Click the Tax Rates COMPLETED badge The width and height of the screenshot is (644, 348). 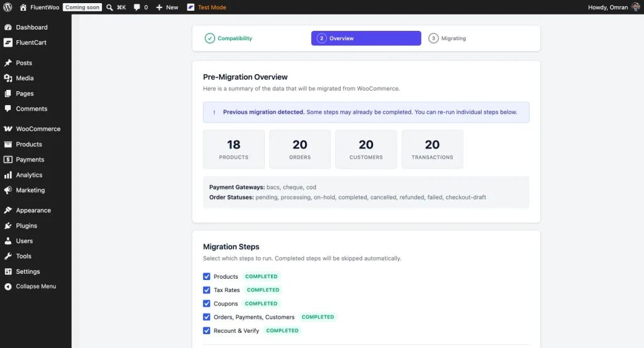(x=263, y=290)
